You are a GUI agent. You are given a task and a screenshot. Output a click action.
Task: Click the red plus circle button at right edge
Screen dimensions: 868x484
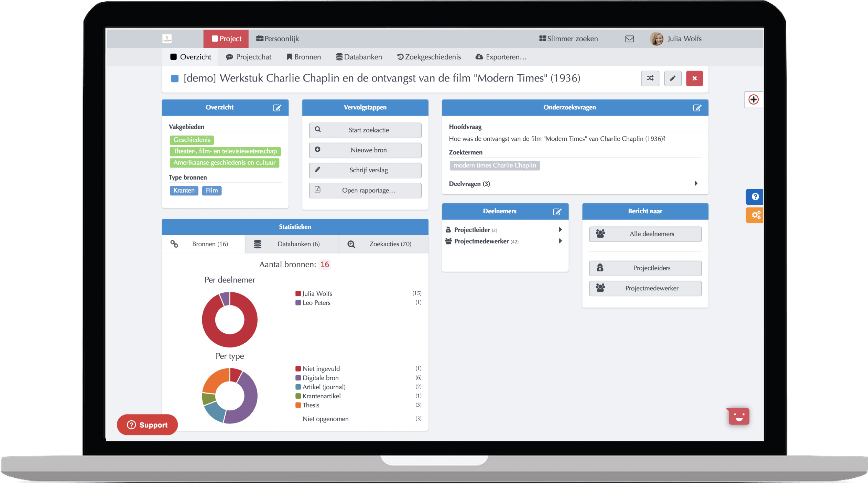pyautogui.click(x=753, y=100)
